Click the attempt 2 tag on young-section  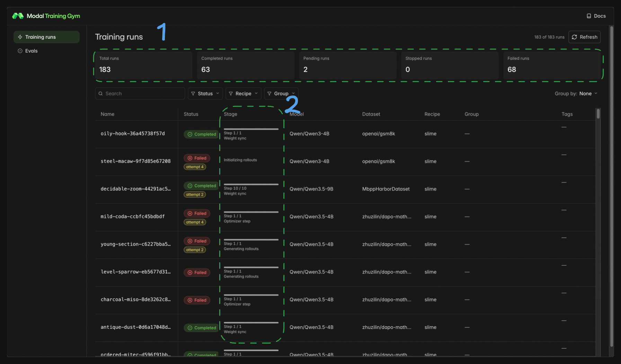[x=195, y=250]
